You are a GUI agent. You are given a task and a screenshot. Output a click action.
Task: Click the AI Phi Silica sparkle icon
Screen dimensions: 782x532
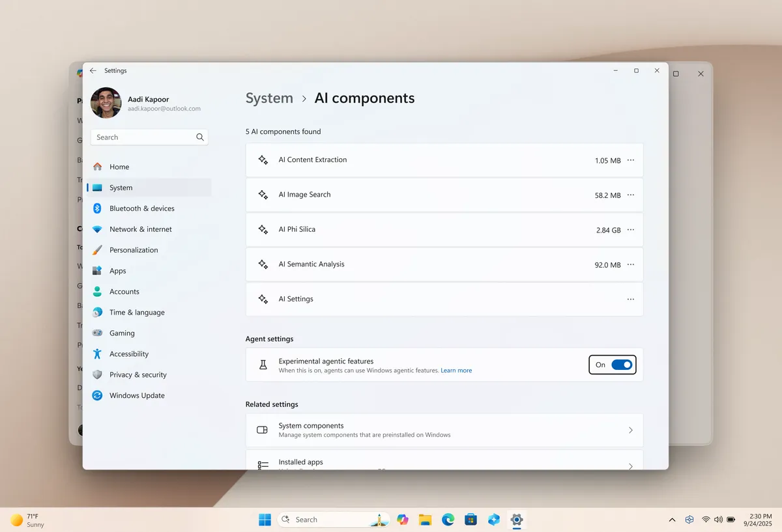[263, 229]
